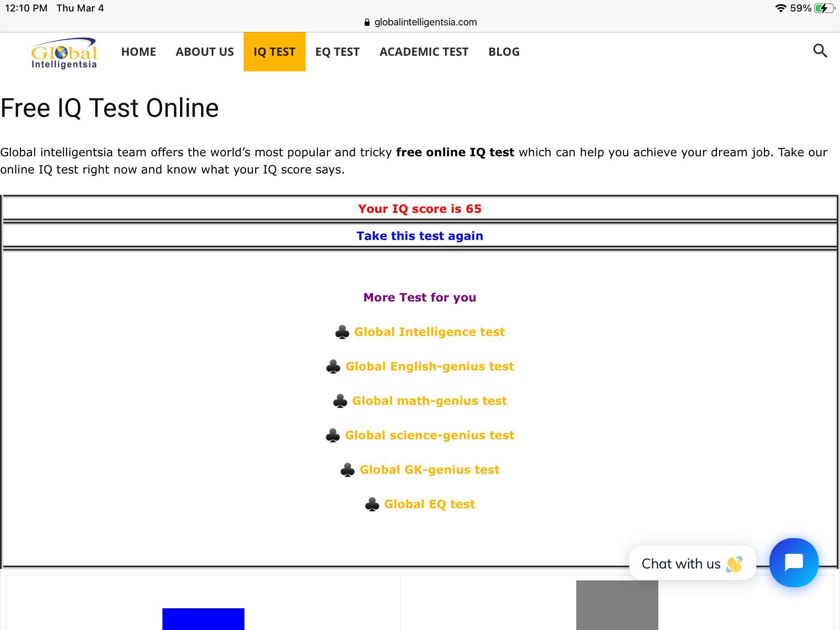Click the Global Intelligentsia logo

[64, 53]
